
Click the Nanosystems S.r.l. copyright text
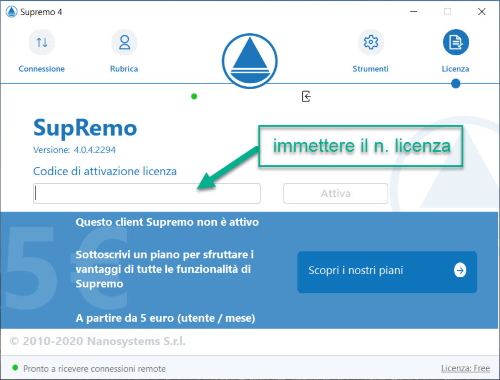(97, 341)
